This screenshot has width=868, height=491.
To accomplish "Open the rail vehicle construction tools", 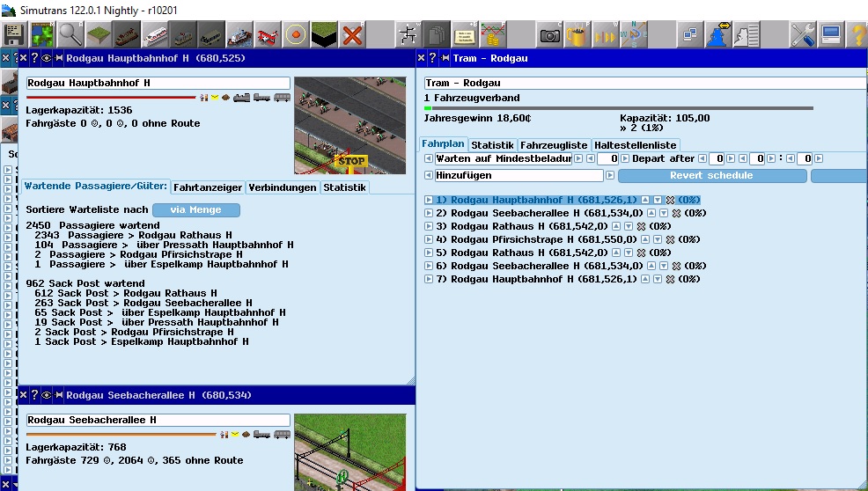I will [x=126, y=35].
